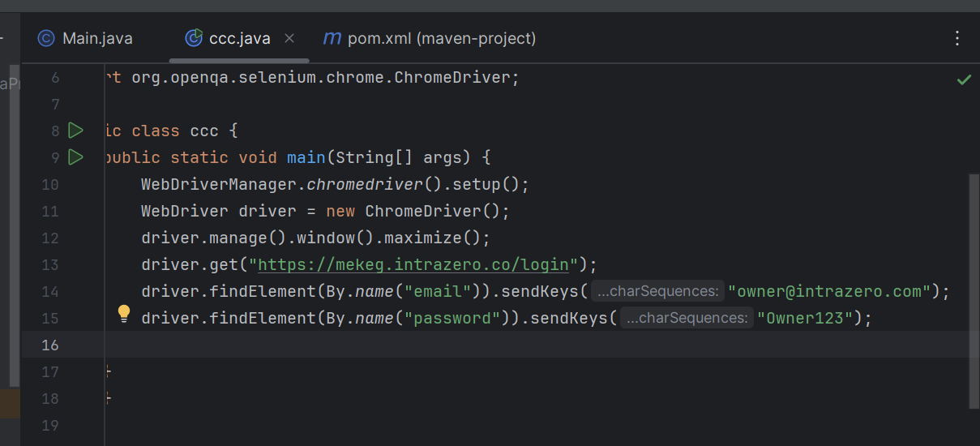Close the ccc.java tab
980x446 pixels.
[x=290, y=38]
